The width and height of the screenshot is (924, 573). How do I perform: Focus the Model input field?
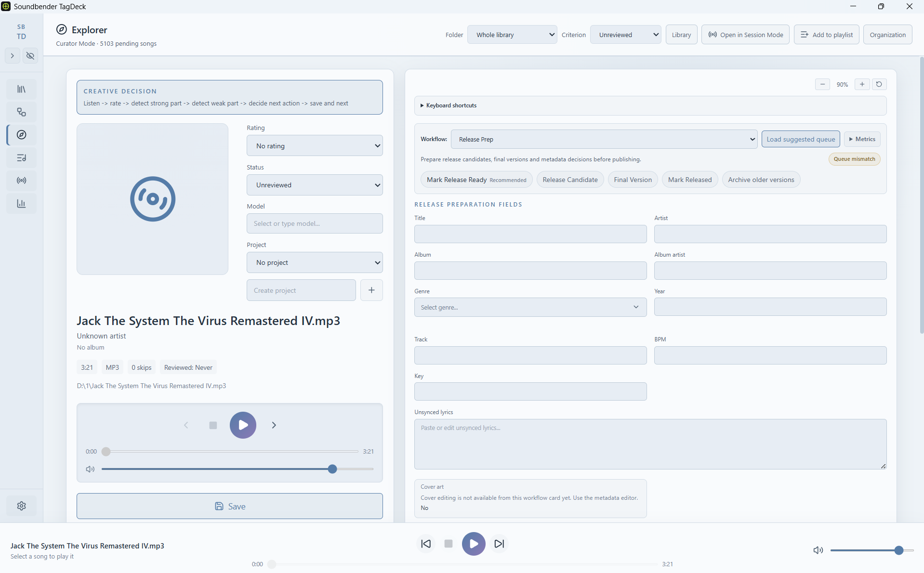(315, 223)
